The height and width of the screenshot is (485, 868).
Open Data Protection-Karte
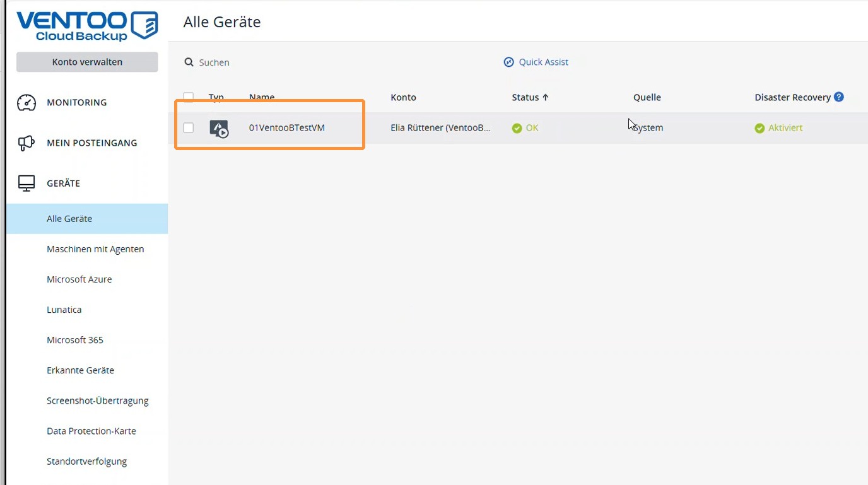coord(91,431)
